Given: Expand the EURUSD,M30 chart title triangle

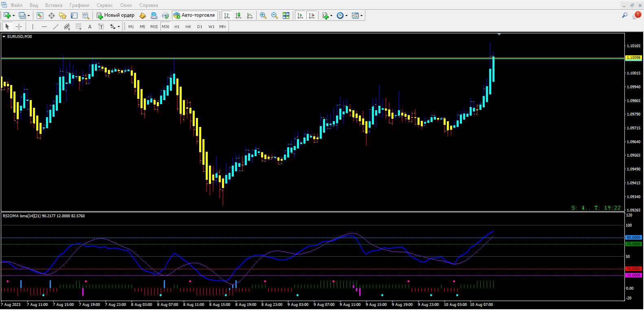Looking at the screenshot, I should [4, 37].
